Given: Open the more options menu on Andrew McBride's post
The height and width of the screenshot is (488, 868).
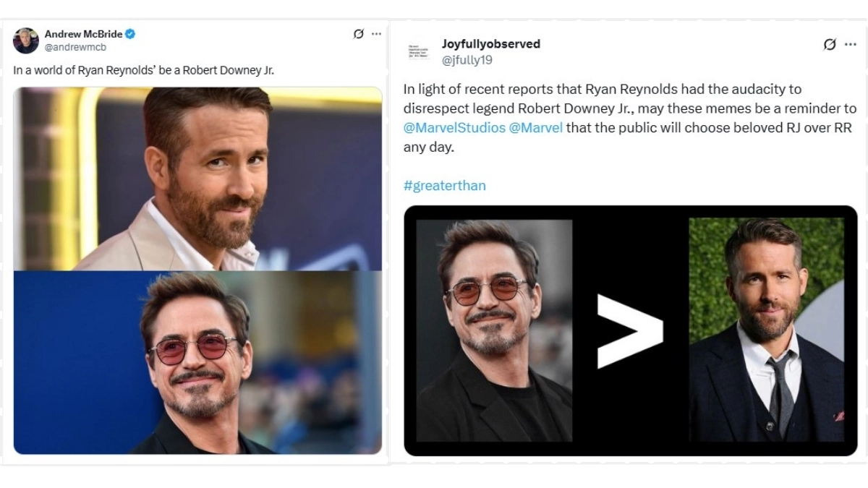Looking at the screenshot, I should [x=375, y=33].
